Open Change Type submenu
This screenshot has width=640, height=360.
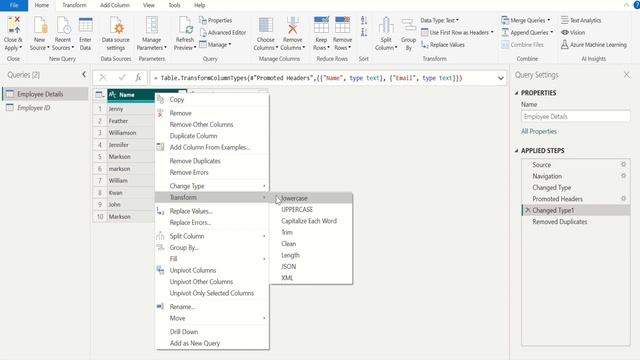[212, 186]
